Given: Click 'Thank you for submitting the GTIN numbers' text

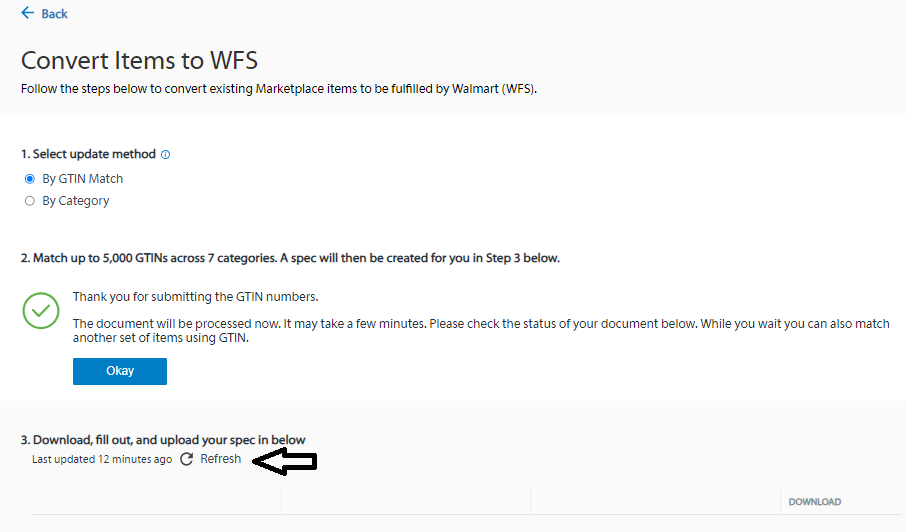Looking at the screenshot, I should tap(195, 297).
